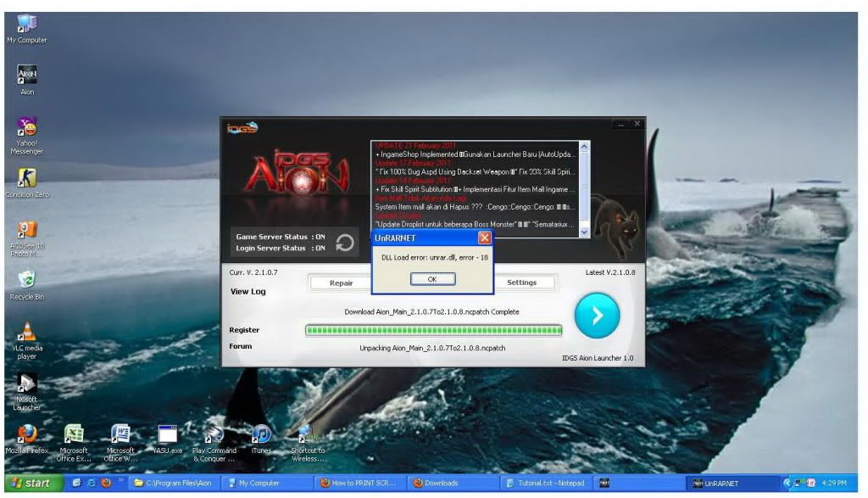Click the Repair button in launcher
This screenshot has height=498, width=868.
click(341, 283)
